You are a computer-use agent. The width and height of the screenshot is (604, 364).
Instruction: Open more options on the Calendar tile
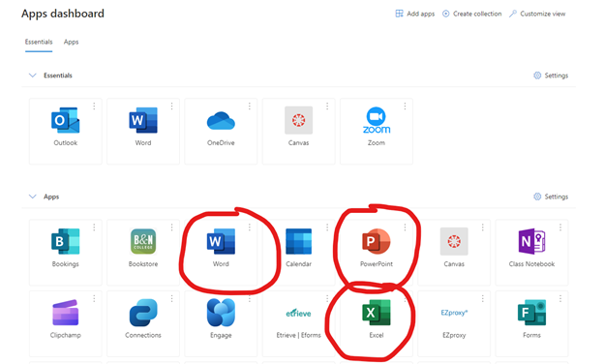coord(327,227)
